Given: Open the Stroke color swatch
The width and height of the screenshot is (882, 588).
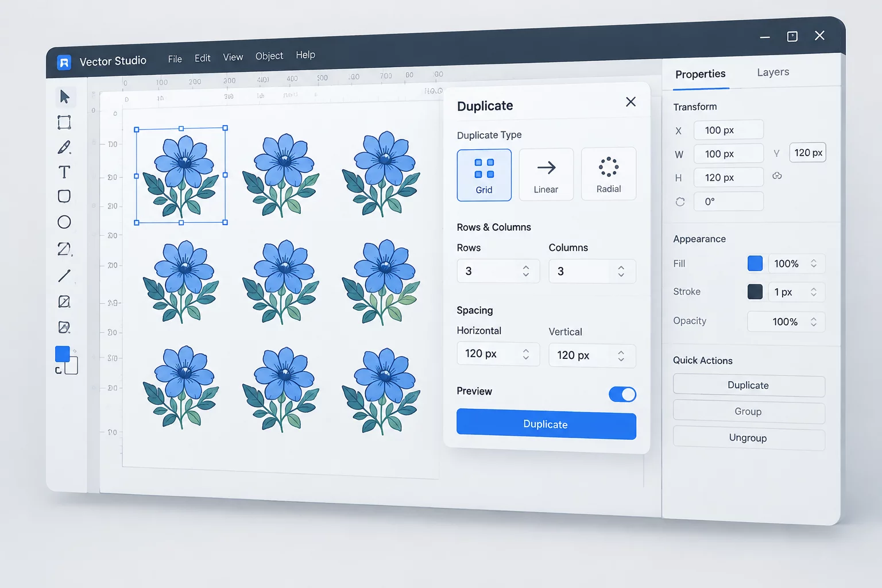Looking at the screenshot, I should coord(755,292).
